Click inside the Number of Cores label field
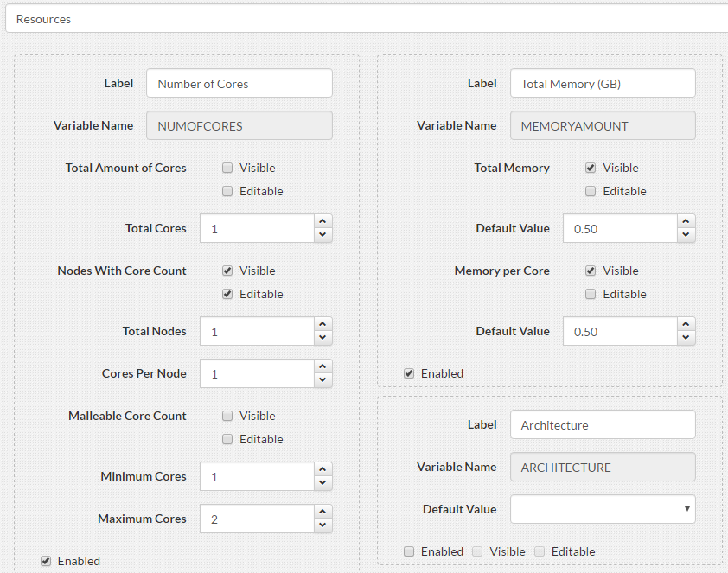 coord(239,83)
